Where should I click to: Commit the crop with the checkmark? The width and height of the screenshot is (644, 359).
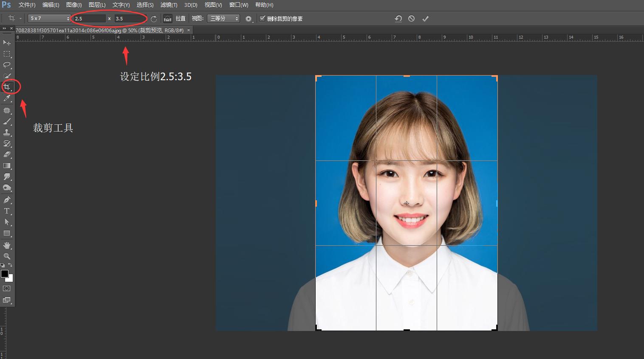coord(426,18)
